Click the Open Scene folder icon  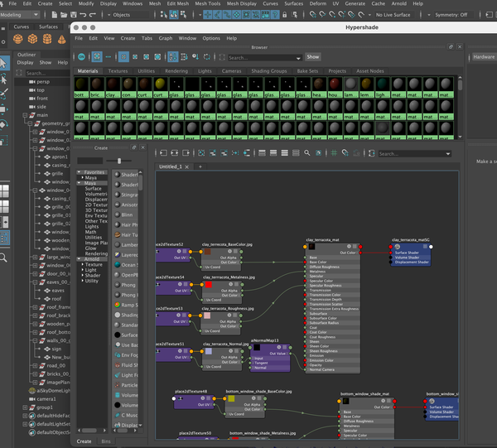coord(64,15)
